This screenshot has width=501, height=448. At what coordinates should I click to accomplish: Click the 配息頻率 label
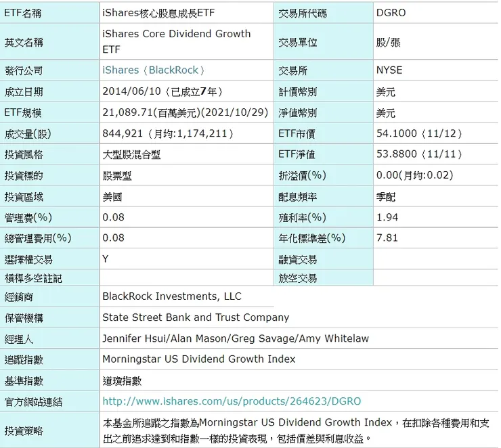297,197
